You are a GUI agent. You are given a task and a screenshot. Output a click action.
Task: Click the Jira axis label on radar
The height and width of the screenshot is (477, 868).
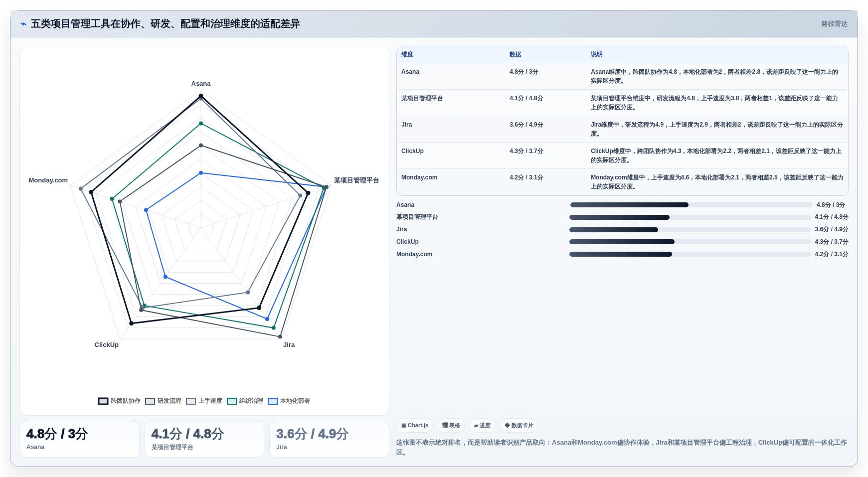coord(289,345)
